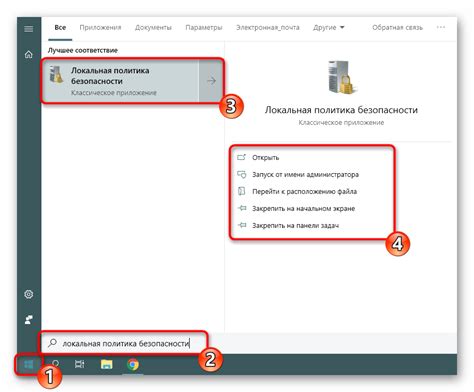Launch Google Chrome from taskbar

[133, 364]
